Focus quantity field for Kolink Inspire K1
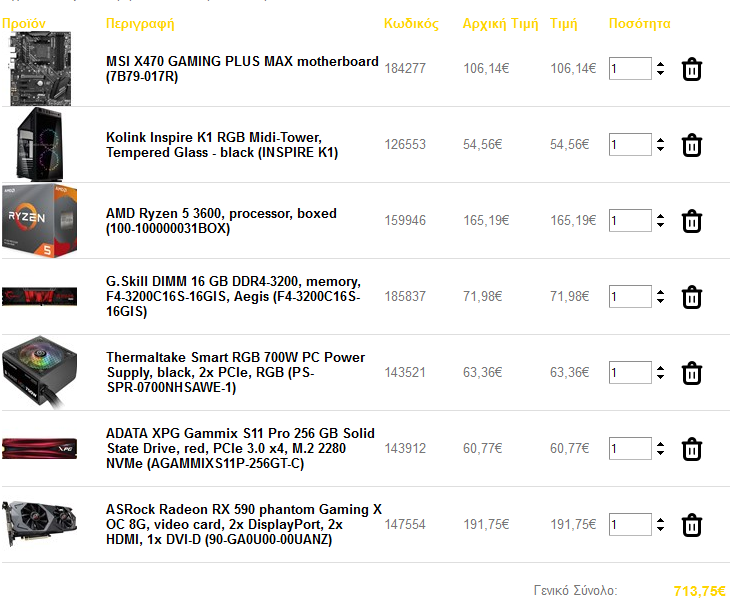 point(630,145)
